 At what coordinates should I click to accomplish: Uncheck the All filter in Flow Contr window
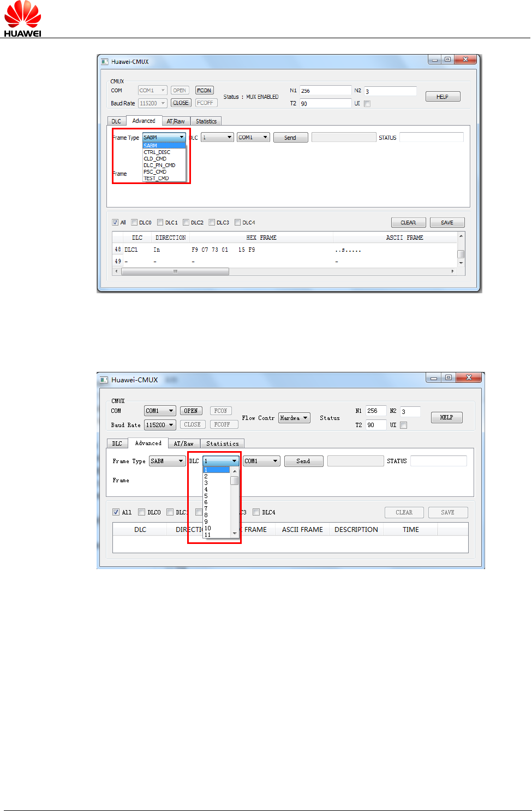(x=116, y=512)
